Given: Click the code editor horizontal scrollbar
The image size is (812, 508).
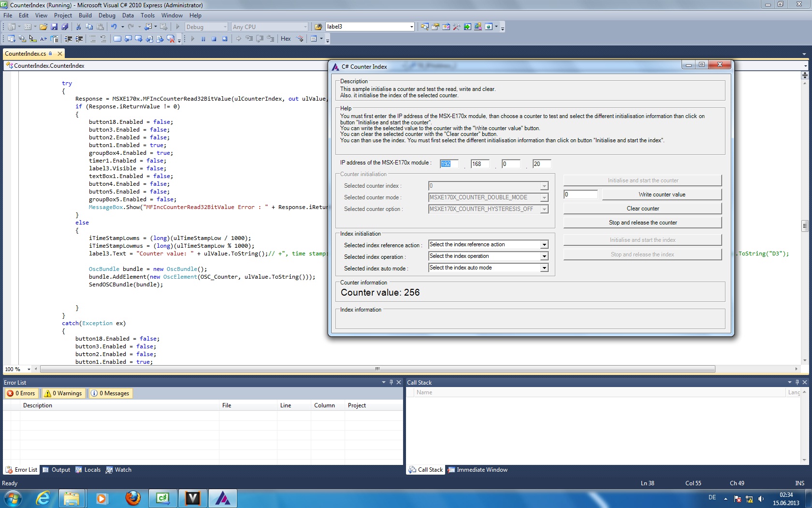Looking at the screenshot, I should pyautogui.click(x=377, y=369).
